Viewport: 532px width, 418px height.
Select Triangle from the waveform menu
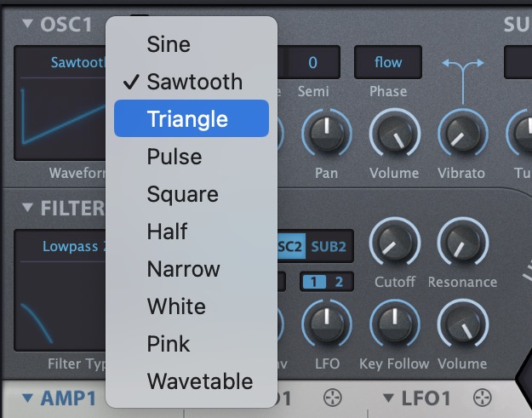[191, 119]
